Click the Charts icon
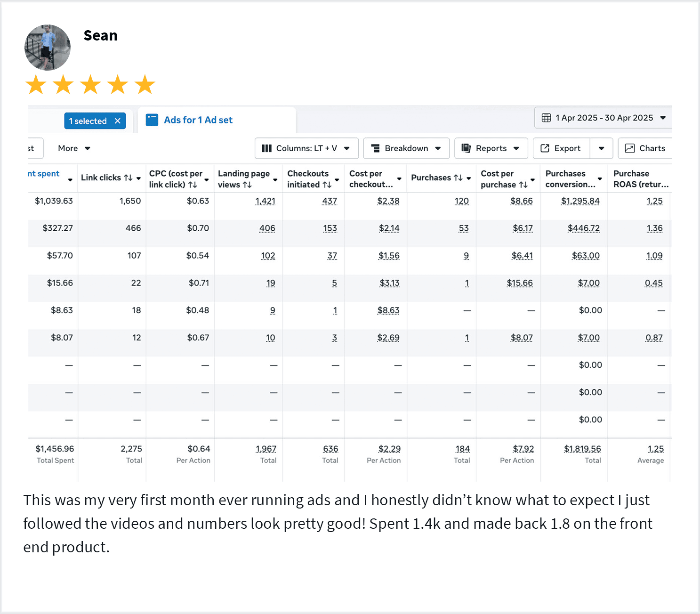This screenshot has width=700, height=614. pos(629,148)
